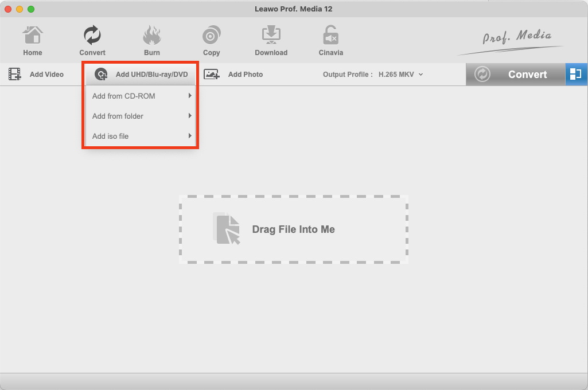Maximize the window with green button
This screenshot has height=390, width=588.
(x=31, y=9)
